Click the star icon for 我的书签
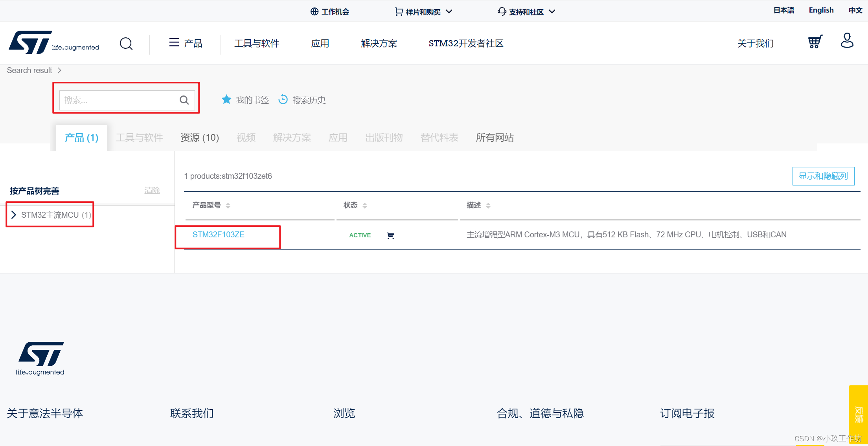868x446 pixels. tap(226, 99)
